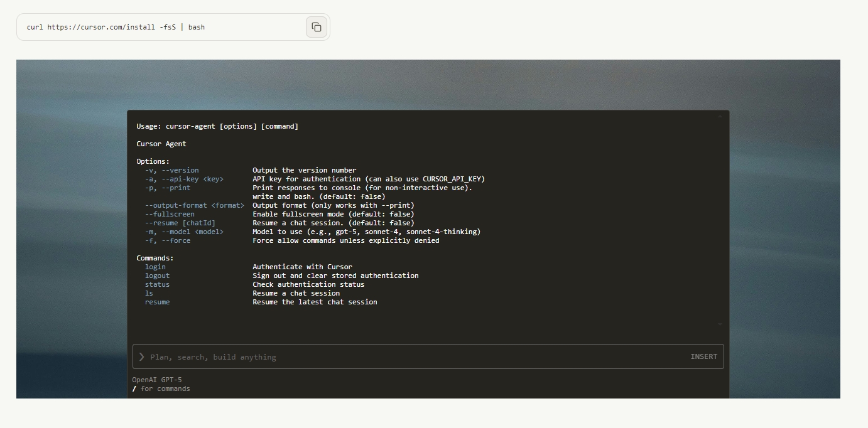This screenshot has width=868, height=428.
Task: Click the "API key for authentication" description
Action: click(369, 179)
